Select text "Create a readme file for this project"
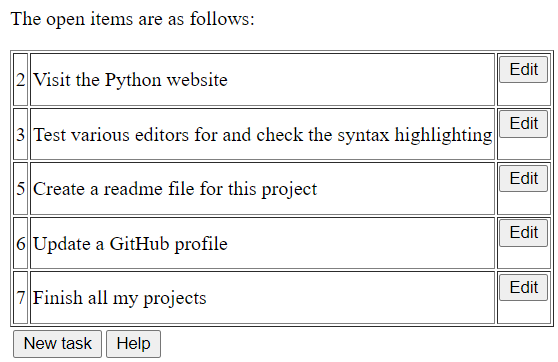 pyautogui.click(x=175, y=189)
